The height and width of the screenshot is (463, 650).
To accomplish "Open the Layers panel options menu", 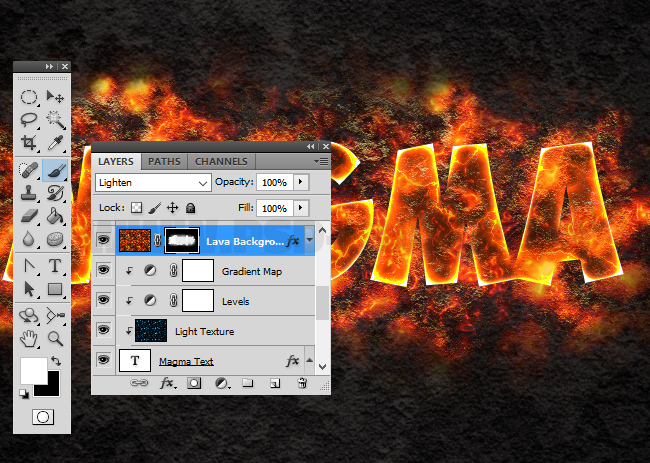I will (321, 161).
